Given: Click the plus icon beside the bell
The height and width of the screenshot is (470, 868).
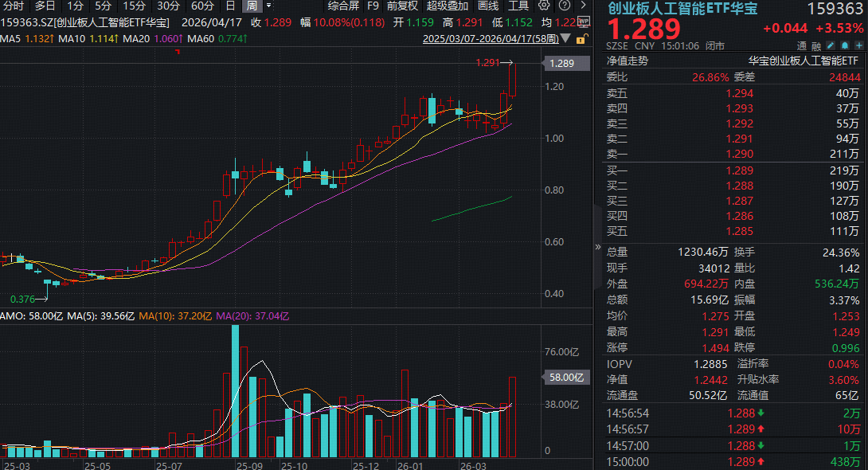Looking at the screenshot, I should pos(858,45).
